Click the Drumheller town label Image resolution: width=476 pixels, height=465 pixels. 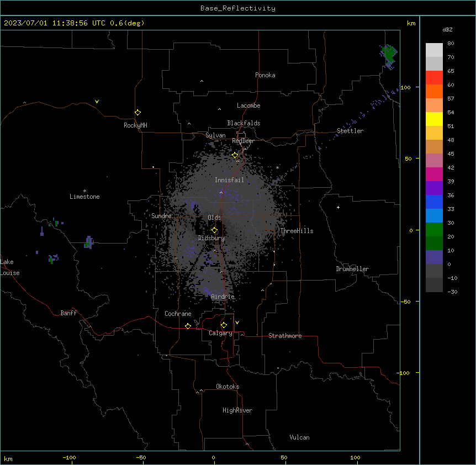point(352,269)
